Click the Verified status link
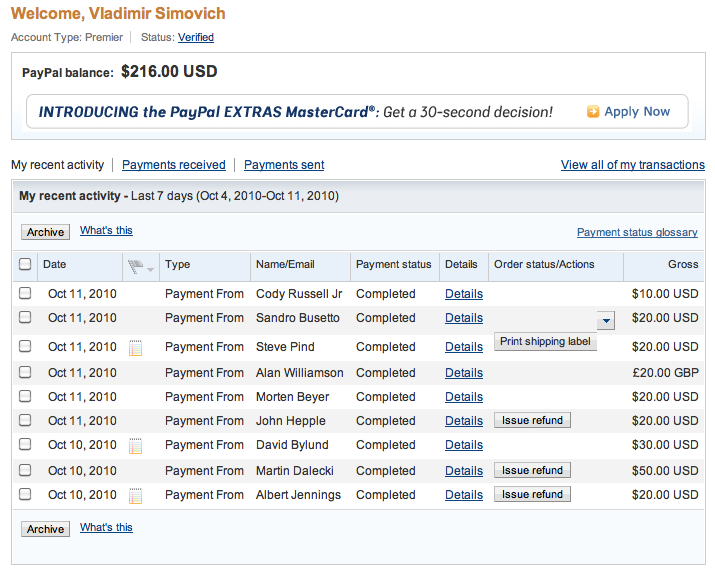 point(196,37)
